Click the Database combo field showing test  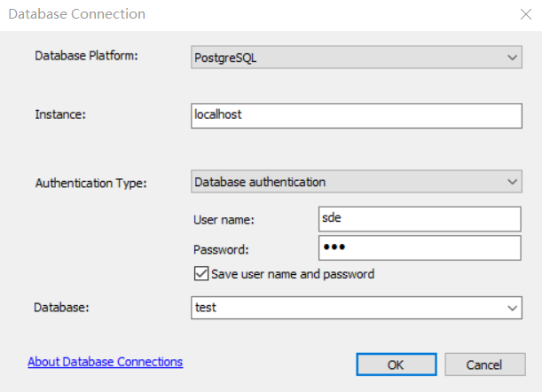(x=357, y=308)
